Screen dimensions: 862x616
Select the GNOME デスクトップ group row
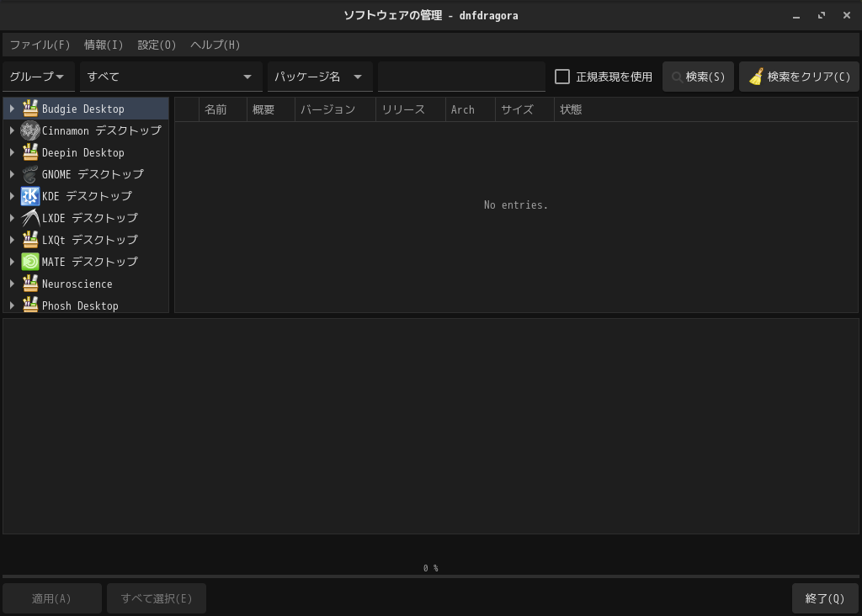click(x=87, y=174)
